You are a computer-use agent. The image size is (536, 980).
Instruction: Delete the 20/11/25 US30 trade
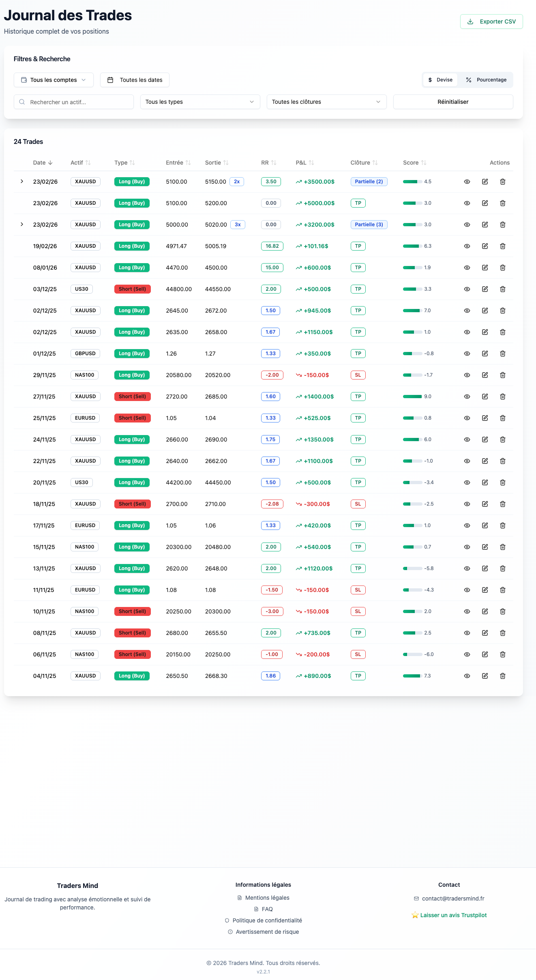point(502,482)
